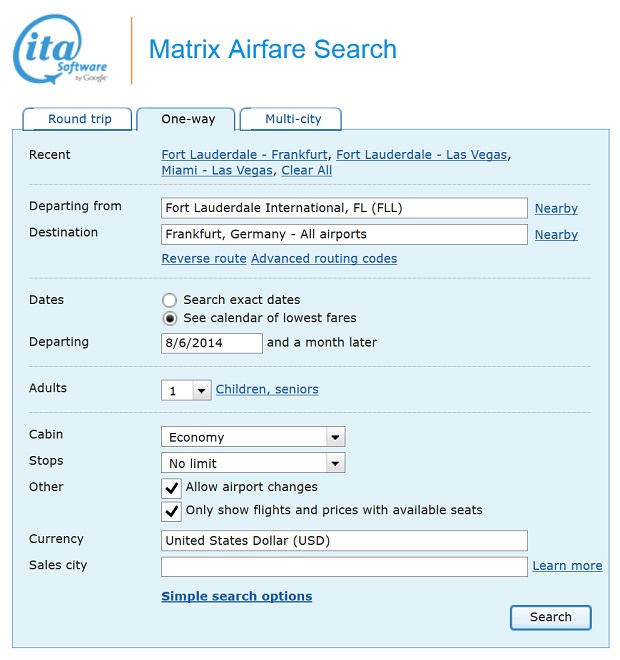The height and width of the screenshot is (660, 620).
Task: Clear all recent searches
Action: tap(306, 170)
